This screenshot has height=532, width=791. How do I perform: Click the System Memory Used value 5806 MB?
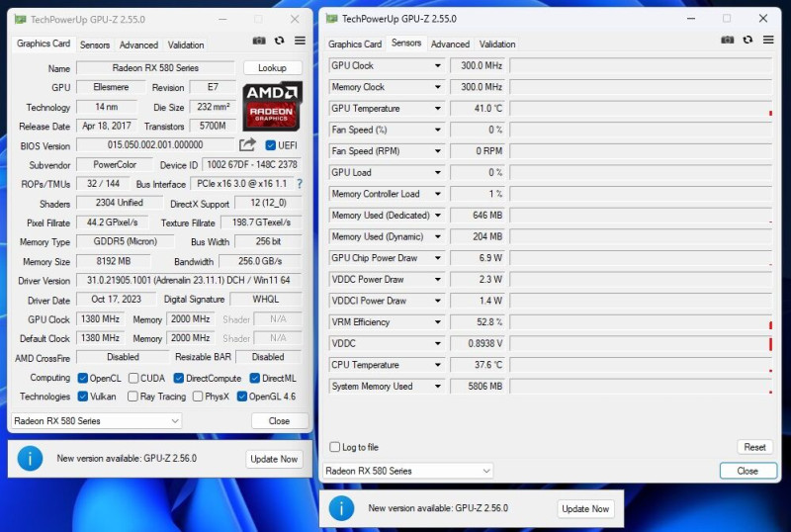pos(478,386)
